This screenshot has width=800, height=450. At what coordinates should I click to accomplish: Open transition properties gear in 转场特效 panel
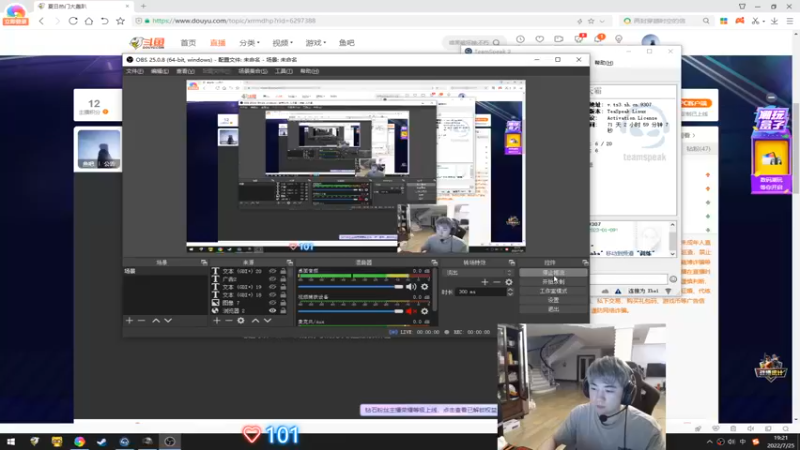(509, 282)
